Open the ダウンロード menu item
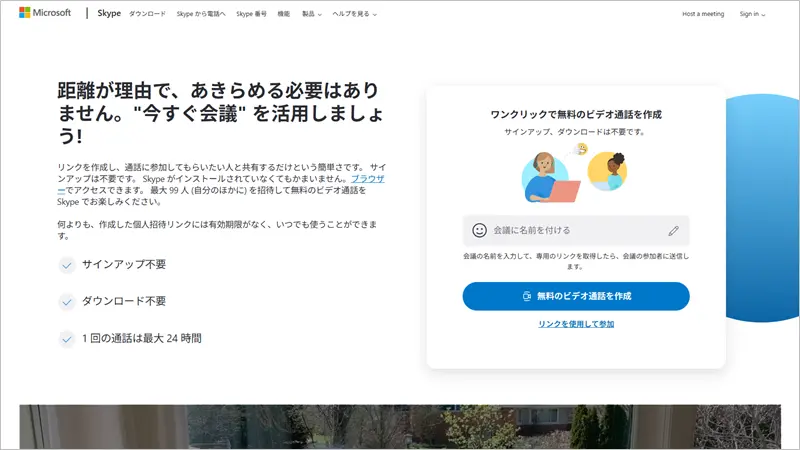800x450 pixels. pyautogui.click(x=147, y=14)
